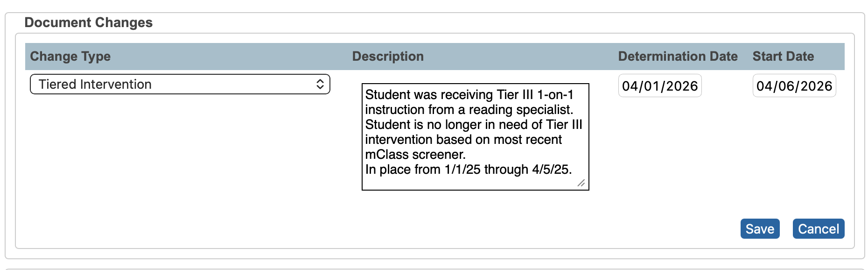
Task: Open the Change Type dropdown
Action: 180,85
